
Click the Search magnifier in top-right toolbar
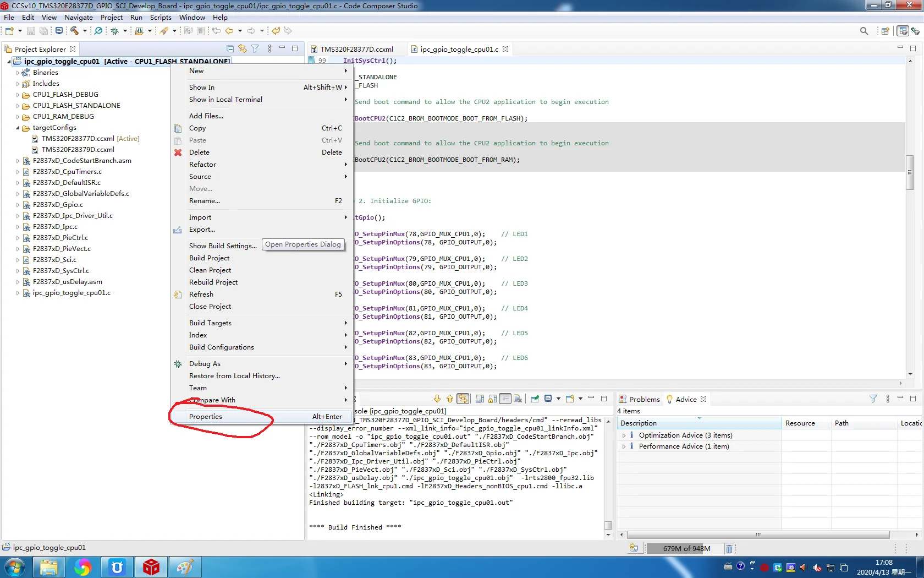(864, 31)
